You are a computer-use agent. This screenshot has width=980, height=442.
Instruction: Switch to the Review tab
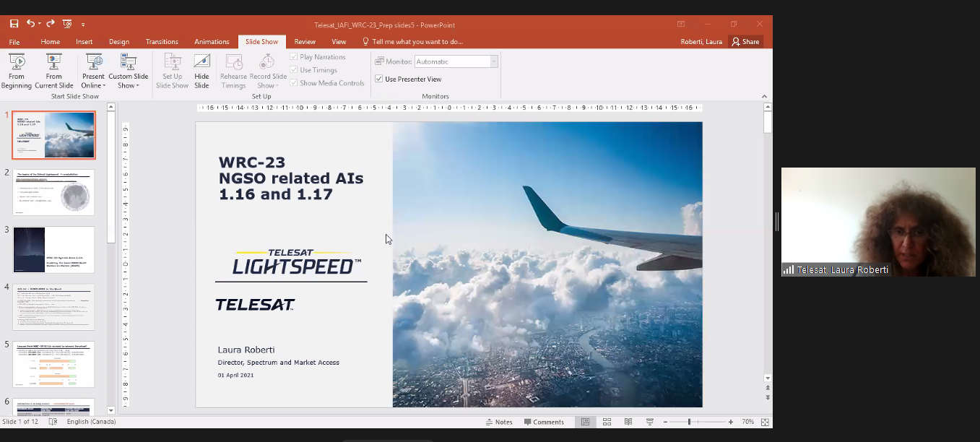click(x=305, y=42)
